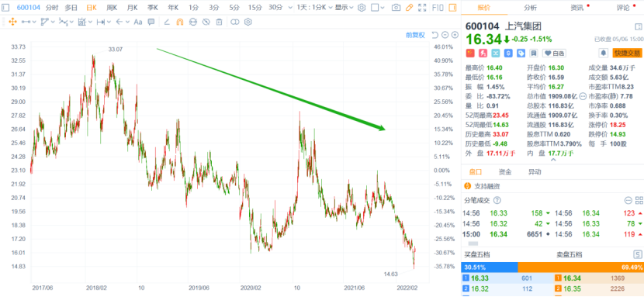The height and width of the screenshot is (297, 644).
Task: Expand wave tool options arrow
Action: click(x=71, y=22)
